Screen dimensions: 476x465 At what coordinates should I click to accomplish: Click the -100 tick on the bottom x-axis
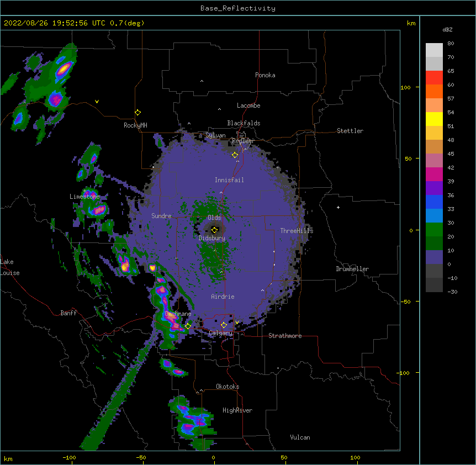click(x=69, y=457)
